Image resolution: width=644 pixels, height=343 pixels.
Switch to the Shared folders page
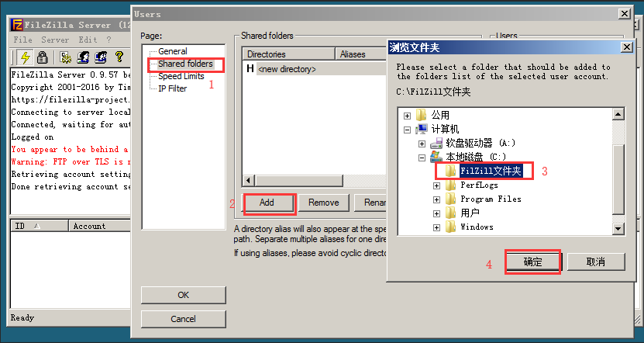(186, 64)
